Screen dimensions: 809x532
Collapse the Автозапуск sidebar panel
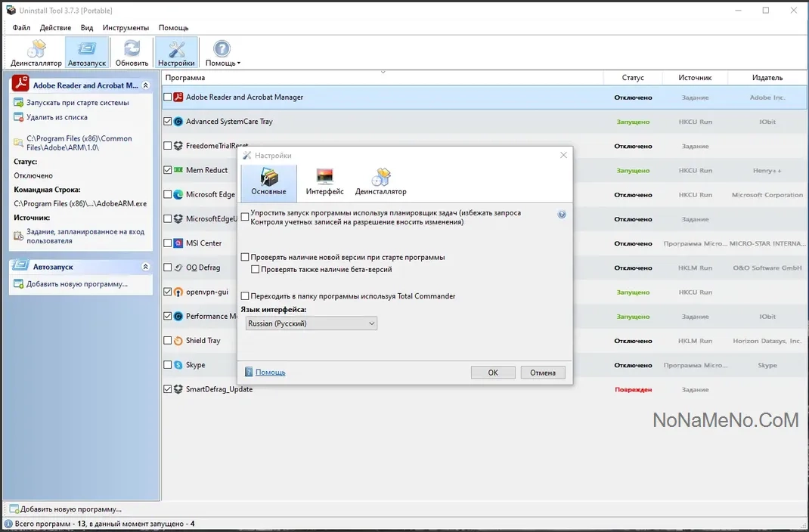[x=146, y=267]
